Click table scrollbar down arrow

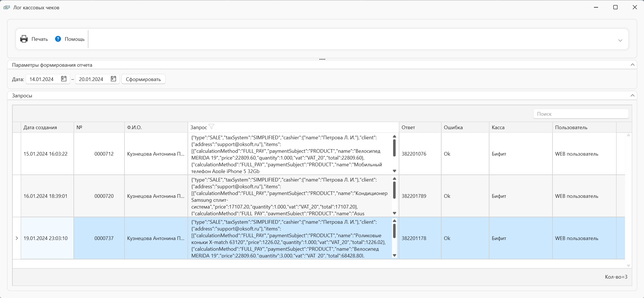click(628, 266)
